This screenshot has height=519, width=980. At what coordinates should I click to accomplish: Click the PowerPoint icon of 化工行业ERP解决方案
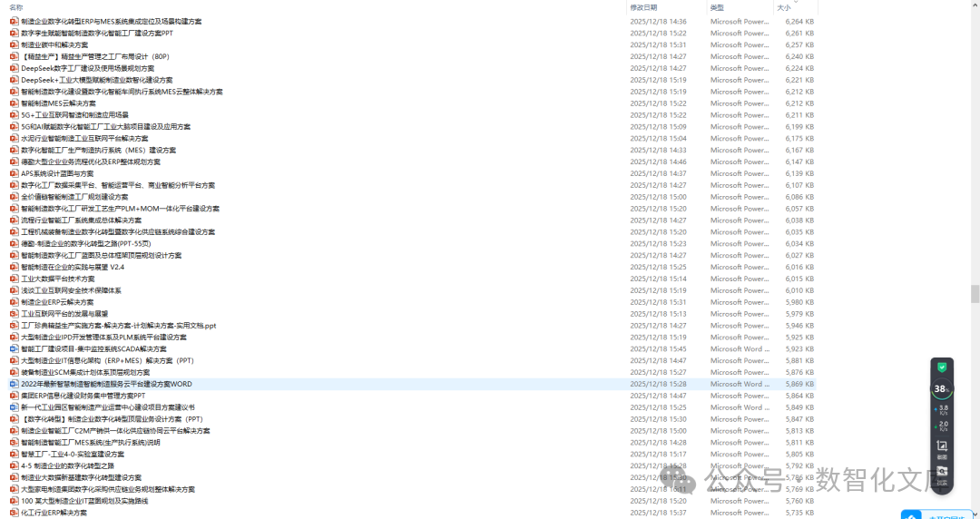coord(15,513)
